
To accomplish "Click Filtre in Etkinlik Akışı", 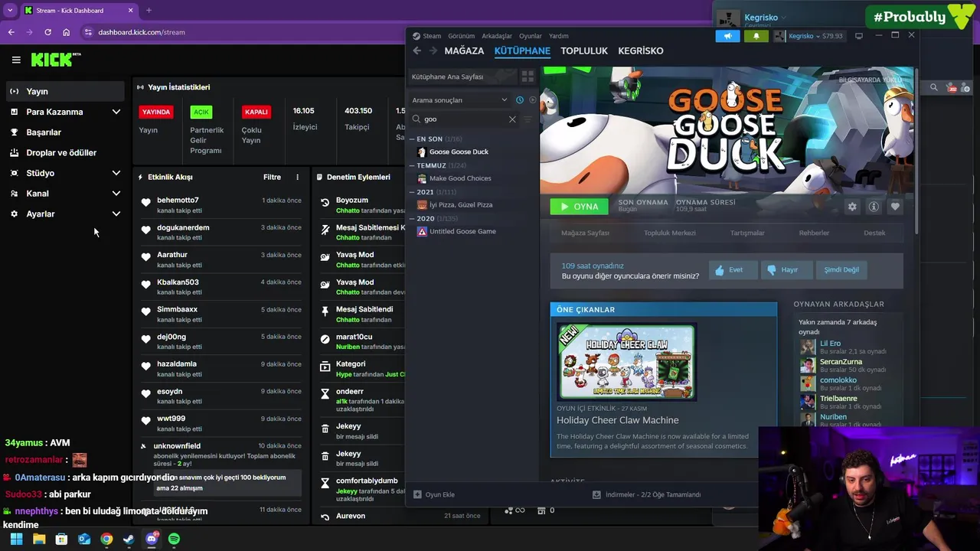I will [272, 177].
